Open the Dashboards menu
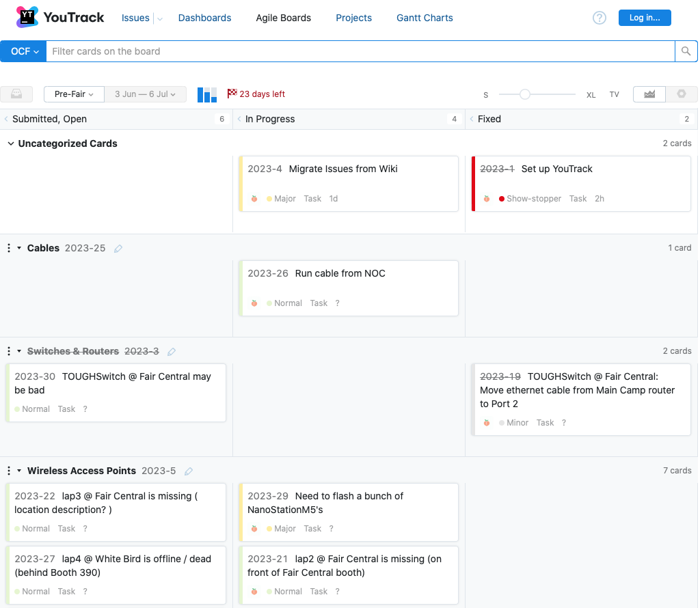Viewport: 700px width, 608px height. coord(204,18)
